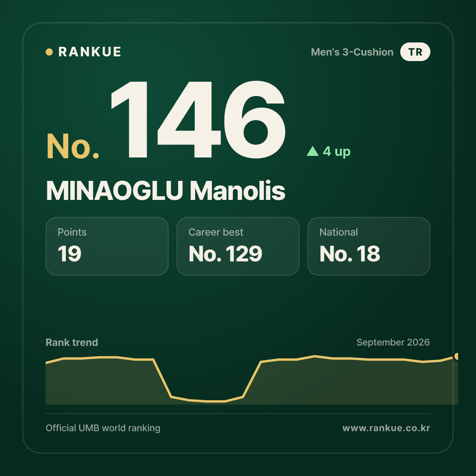476x476 pixels.
Task: Click the big rank number 146
Action: coord(198,120)
